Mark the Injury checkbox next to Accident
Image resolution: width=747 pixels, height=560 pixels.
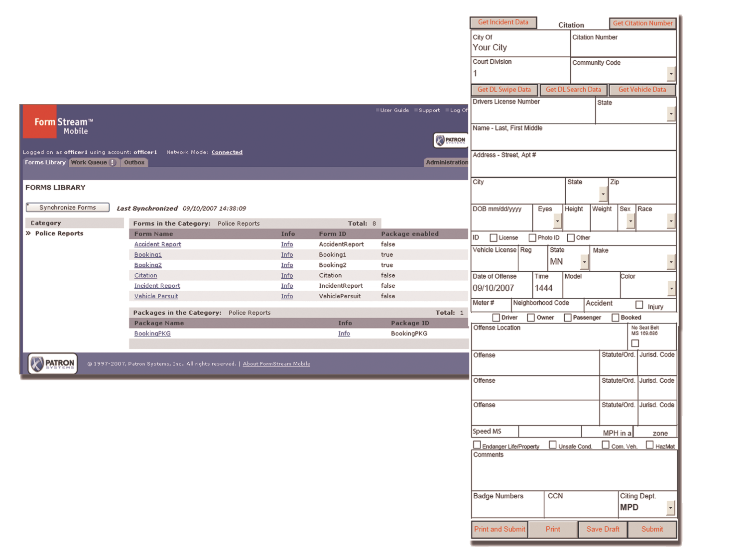[x=639, y=305]
